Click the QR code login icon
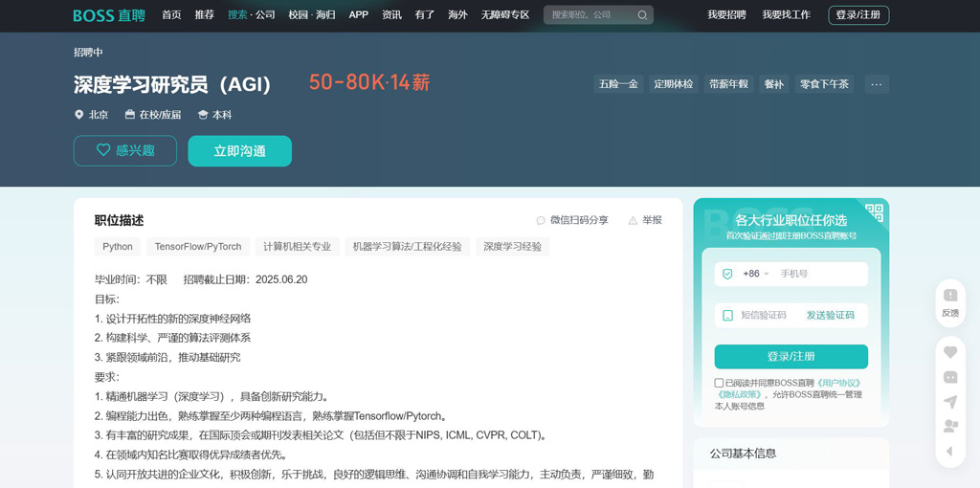Image resolution: width=980 pixels, height=488 pixels. point(874,213)
